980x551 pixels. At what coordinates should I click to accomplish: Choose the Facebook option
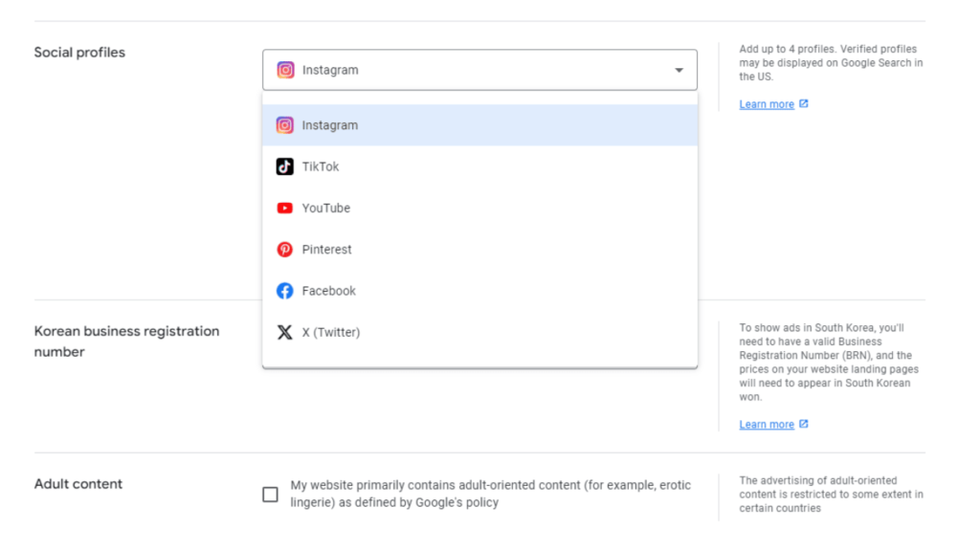pos(480,291)
